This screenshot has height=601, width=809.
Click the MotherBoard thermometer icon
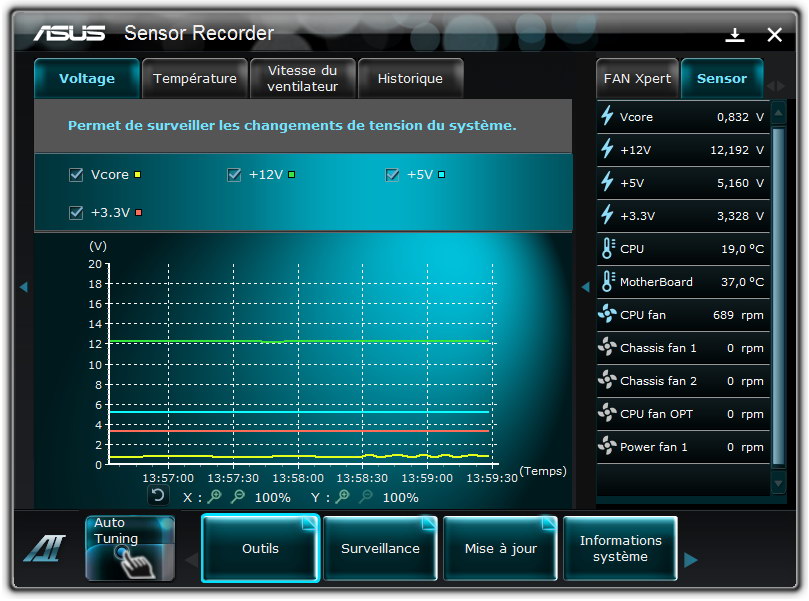608,281
